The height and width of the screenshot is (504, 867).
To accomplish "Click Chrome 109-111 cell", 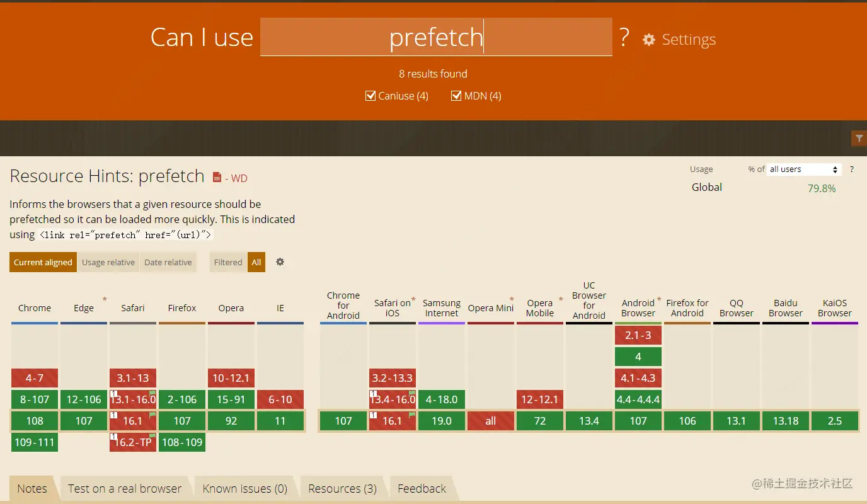I will pyautogui.click(x=35, y=442).
